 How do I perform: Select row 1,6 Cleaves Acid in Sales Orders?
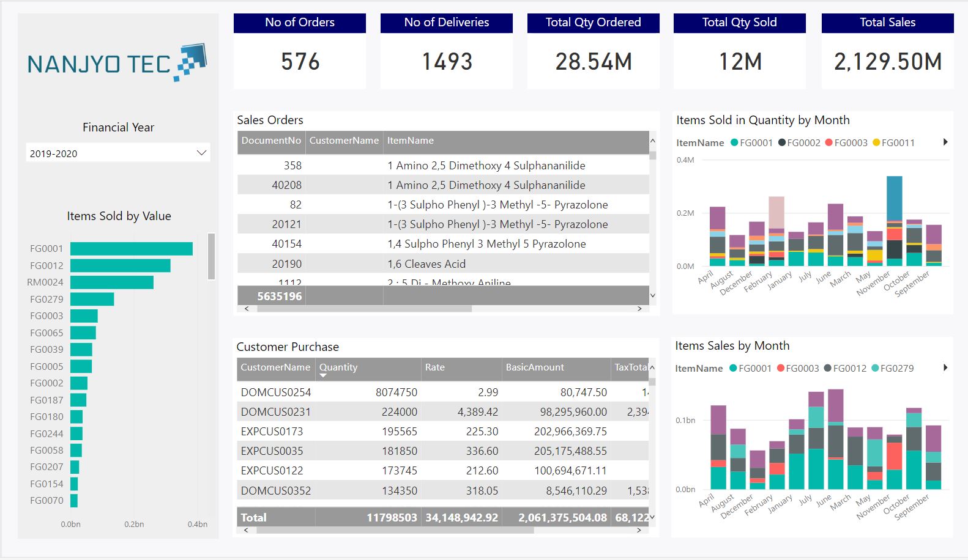point(443,263)
